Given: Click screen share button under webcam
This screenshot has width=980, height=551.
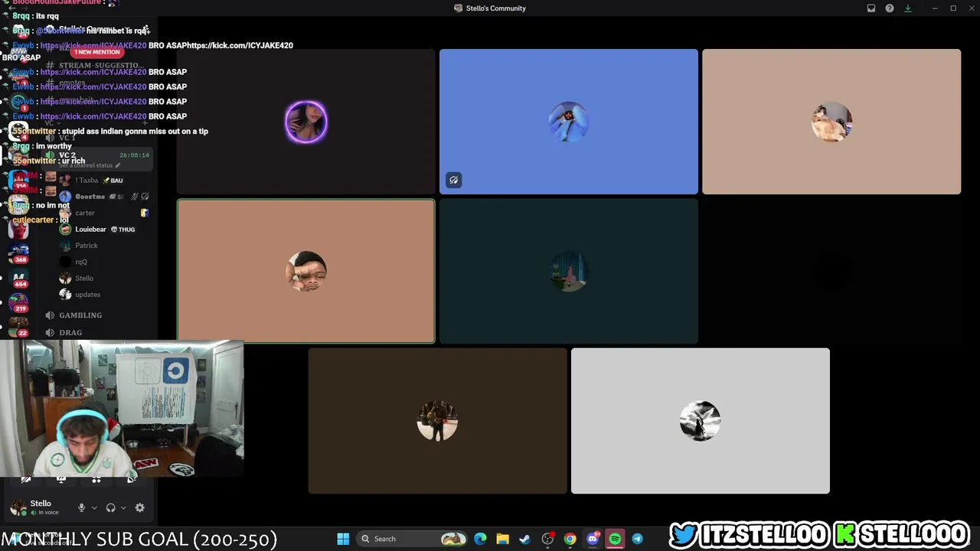Looking at the screenshot, I should pyautogui.click(x=61, y=480).
